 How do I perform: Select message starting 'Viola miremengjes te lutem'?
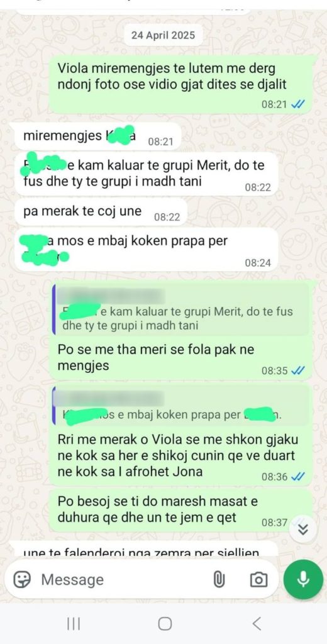coord(183,84)
